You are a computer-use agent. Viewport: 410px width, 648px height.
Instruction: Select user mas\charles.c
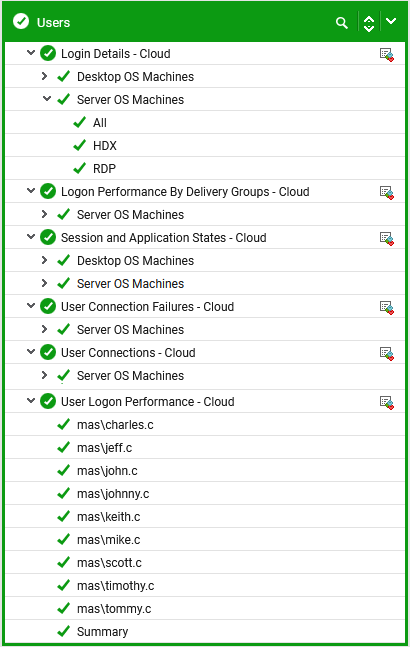(x=115, y=425)
